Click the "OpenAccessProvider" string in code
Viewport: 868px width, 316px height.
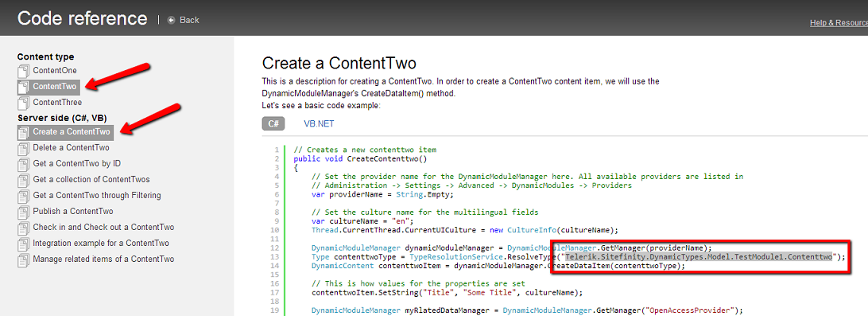[x=690, y=310]
